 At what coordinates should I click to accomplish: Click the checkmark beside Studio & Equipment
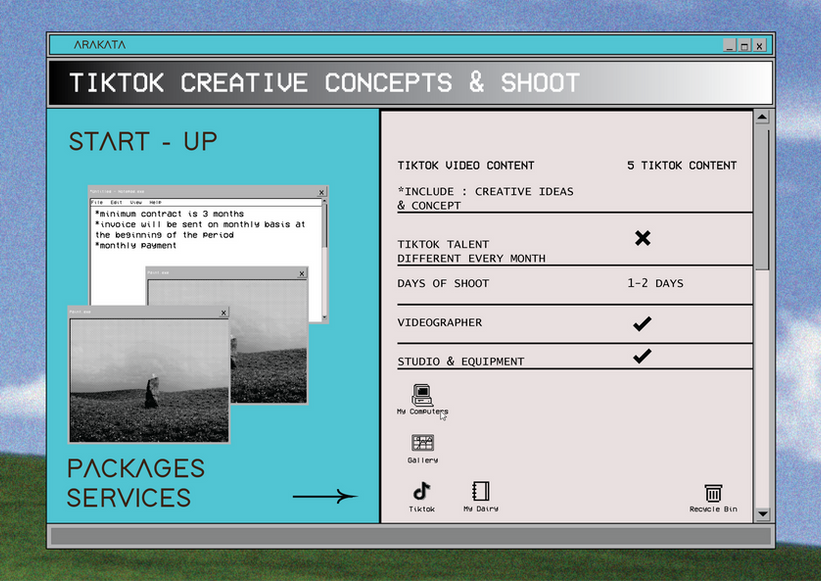(642, 356)
